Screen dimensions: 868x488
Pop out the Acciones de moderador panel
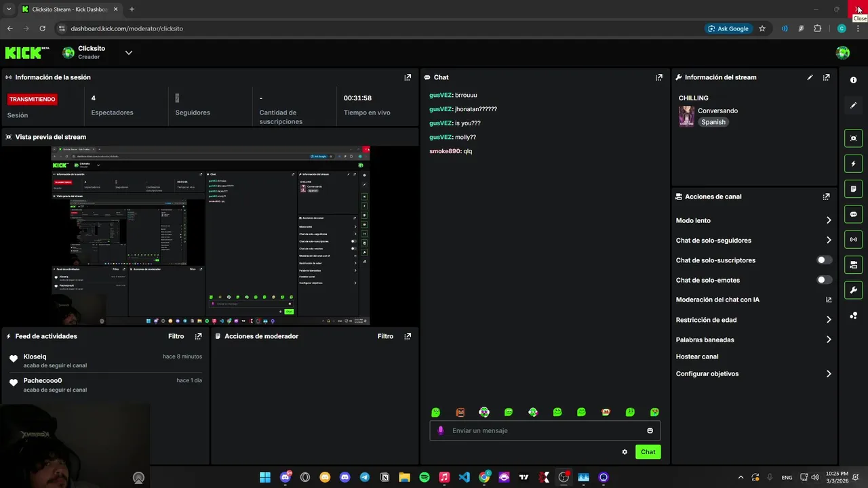(408, 336)
